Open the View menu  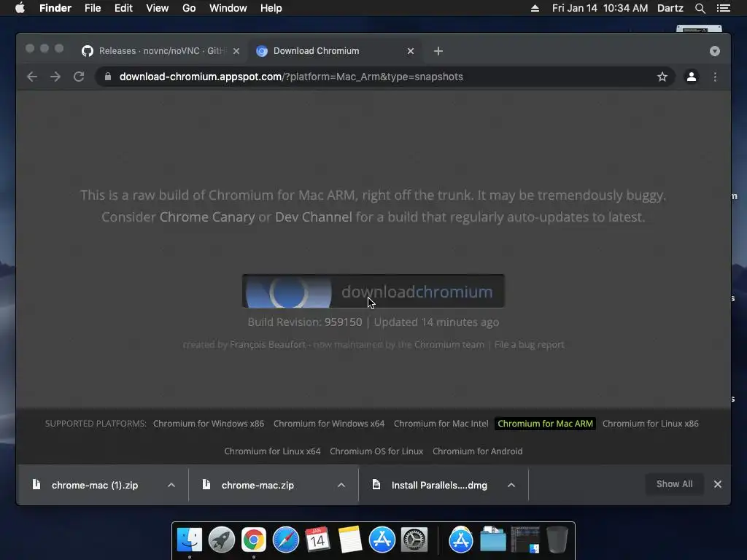point(158,8)
